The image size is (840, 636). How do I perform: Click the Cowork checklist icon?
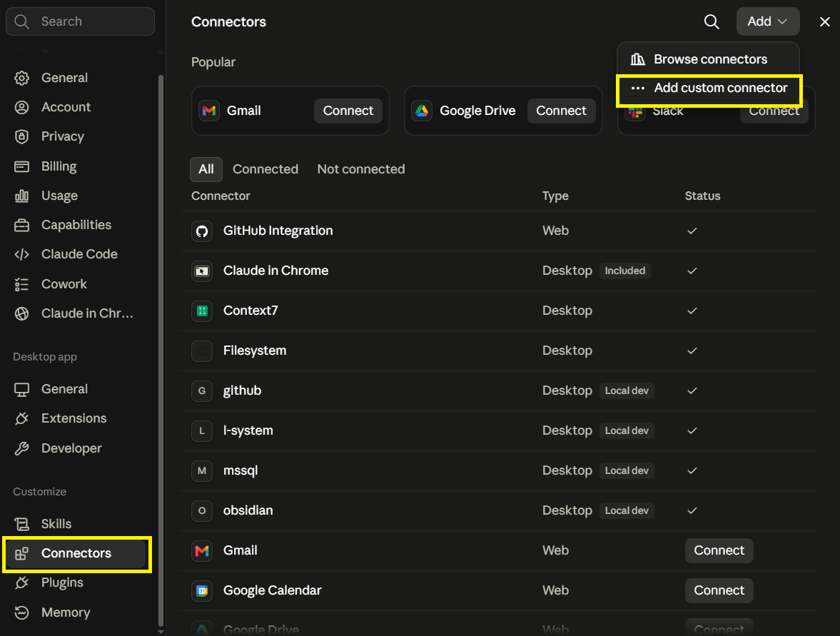(x=21, y=284)
